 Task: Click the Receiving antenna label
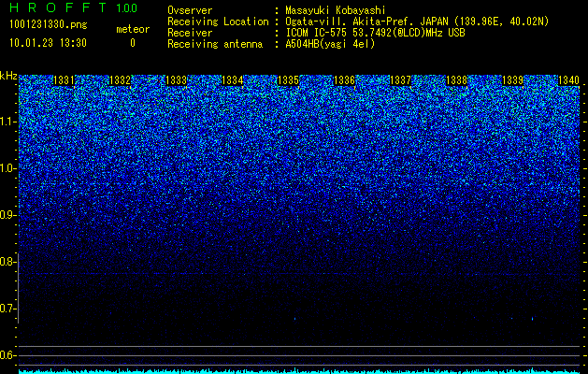[x=215, y=44]
